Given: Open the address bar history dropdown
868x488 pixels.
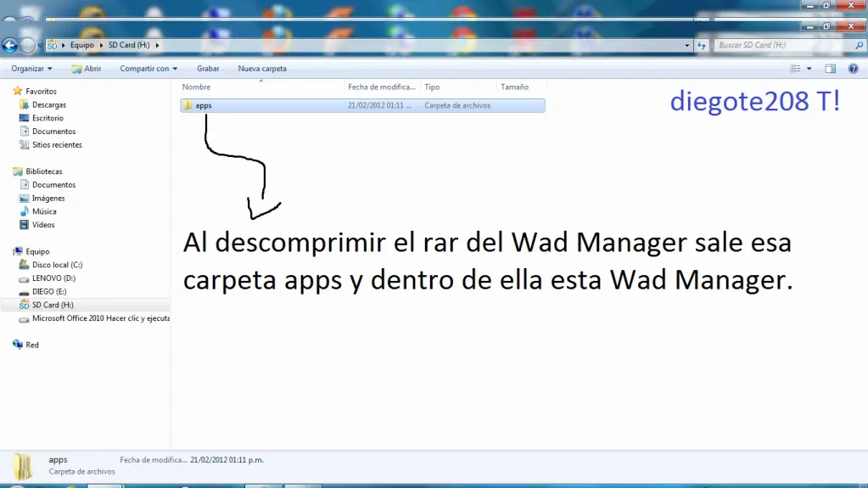Looking at the screenshot, I should click(687, 46).
